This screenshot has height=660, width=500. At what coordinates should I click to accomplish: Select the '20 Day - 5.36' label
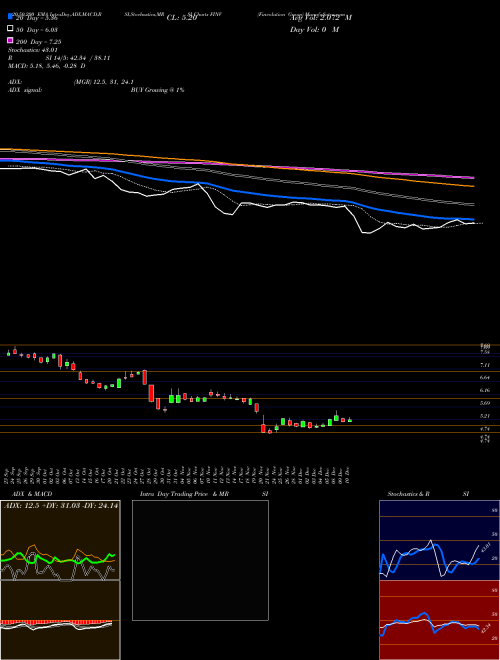36,18
